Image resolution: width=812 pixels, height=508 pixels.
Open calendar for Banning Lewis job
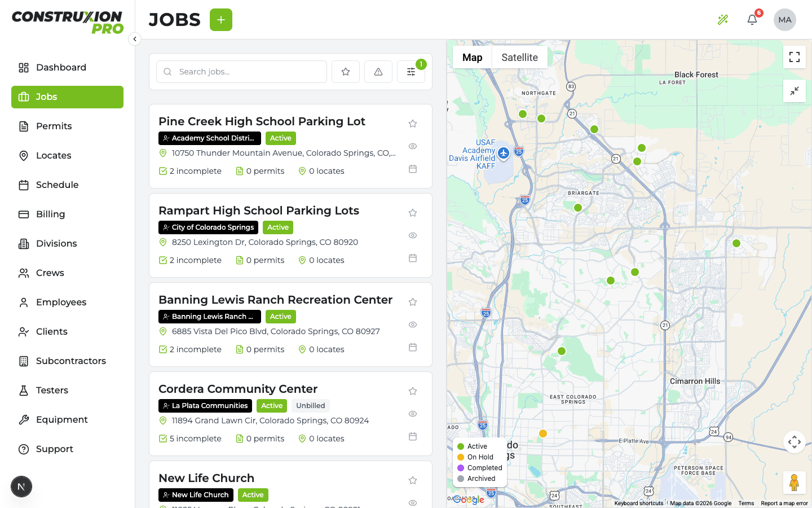[413, 347]
